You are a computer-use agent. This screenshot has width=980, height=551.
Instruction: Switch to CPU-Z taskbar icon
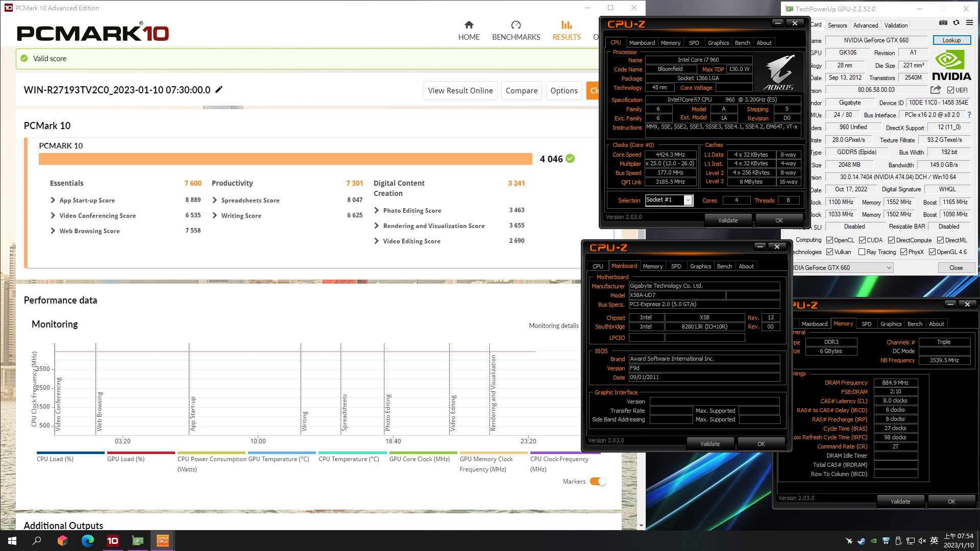[163, 541]
